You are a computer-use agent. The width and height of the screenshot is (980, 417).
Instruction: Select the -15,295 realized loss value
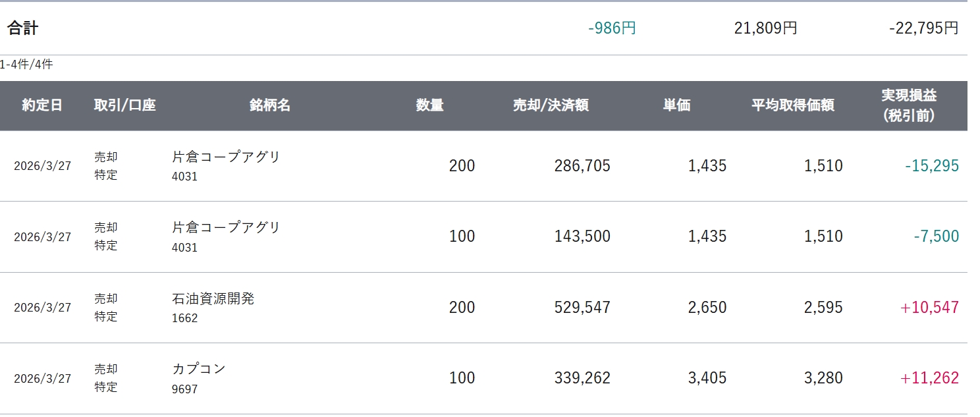click(931, 166)
